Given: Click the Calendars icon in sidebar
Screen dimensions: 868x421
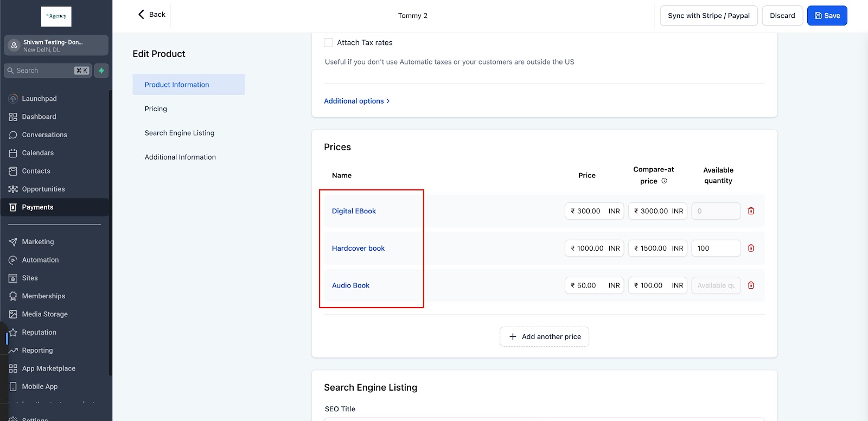Looking at the screenshot, I should point(13,153).
